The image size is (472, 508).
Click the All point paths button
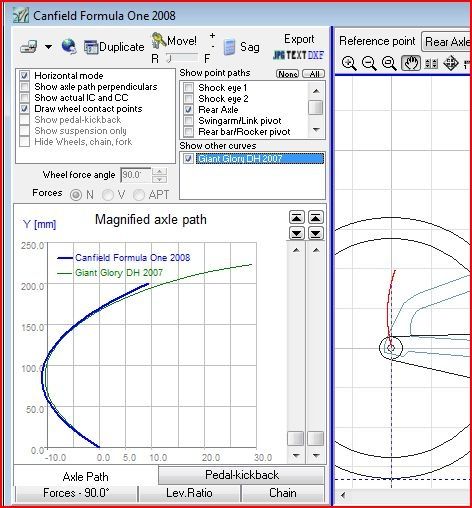pyautogui.click(x=313, y=74)
